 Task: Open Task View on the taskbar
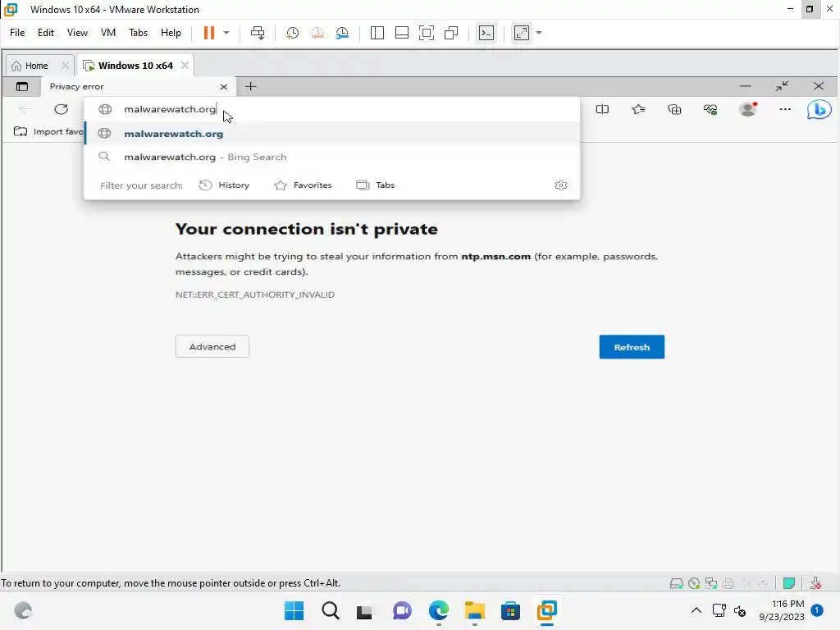coord(364,611)
